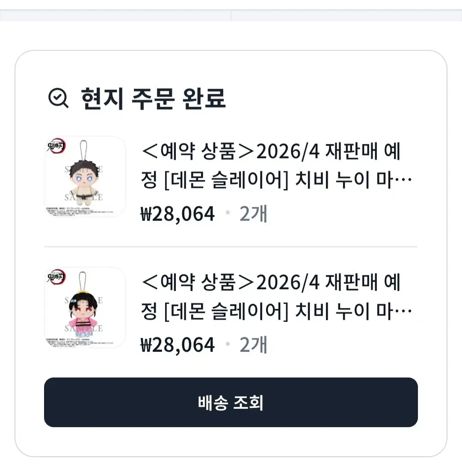
Task: Click the Demon Slayer logo on second thumbnail
Action: pyautogui.click(x=56, y=277)
